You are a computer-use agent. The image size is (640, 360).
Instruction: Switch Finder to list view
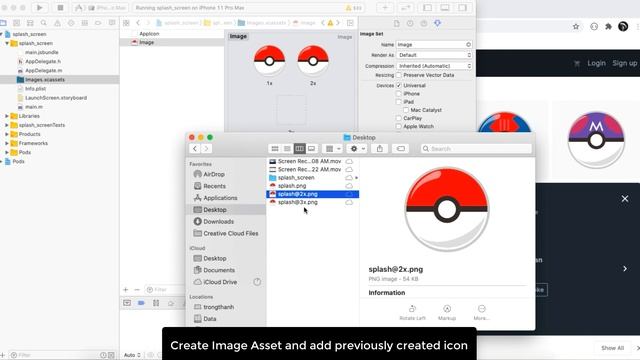click(x=287, y=149)
